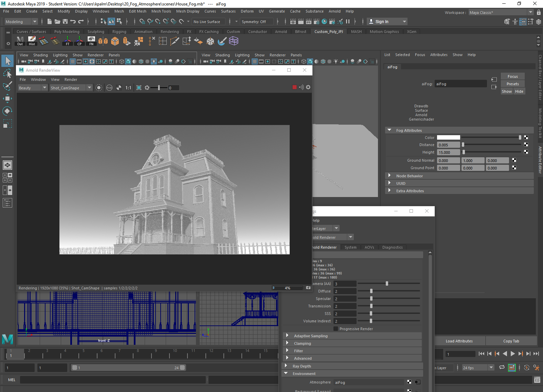Click the blue sculpt tool shelf icon
Screen dimensions: 543x392
tap(222, 41)
